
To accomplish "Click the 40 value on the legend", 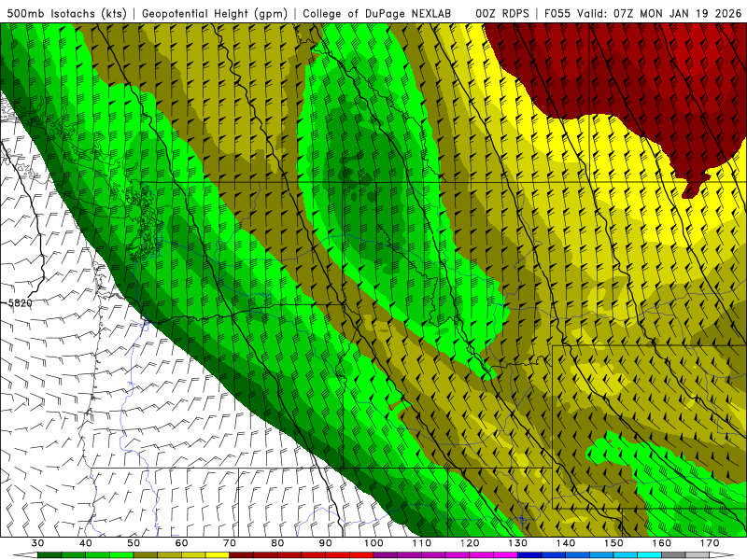I will [x=86, y=543].
